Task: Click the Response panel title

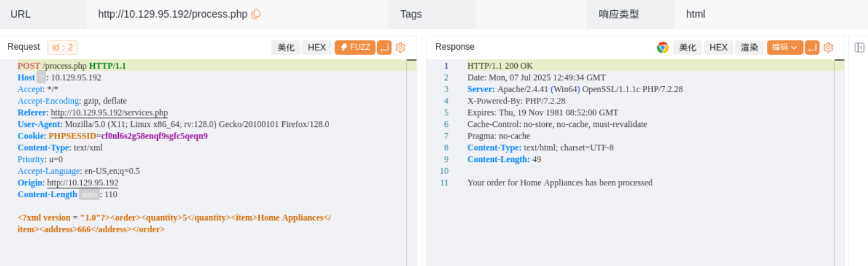Action: pyautogui.click(x=455, y=47)
